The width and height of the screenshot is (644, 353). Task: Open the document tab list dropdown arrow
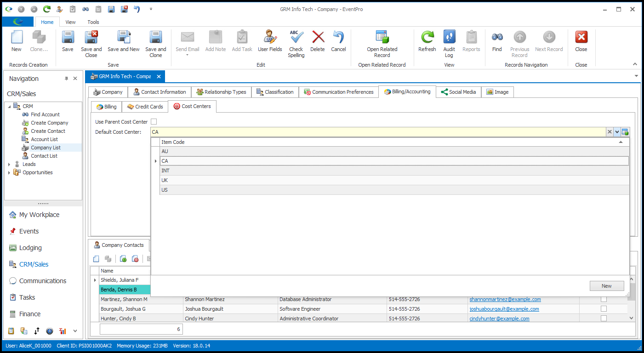tap(636, 76)
